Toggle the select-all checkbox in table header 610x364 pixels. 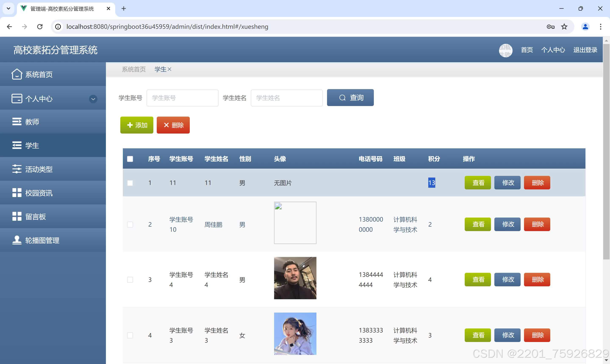(x=130, y=159)
